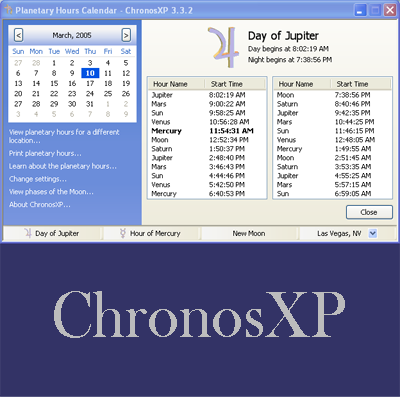This screenshot has width=400, height=400.
Task: Open Learn about the planetary hours link
Action: 63,166
